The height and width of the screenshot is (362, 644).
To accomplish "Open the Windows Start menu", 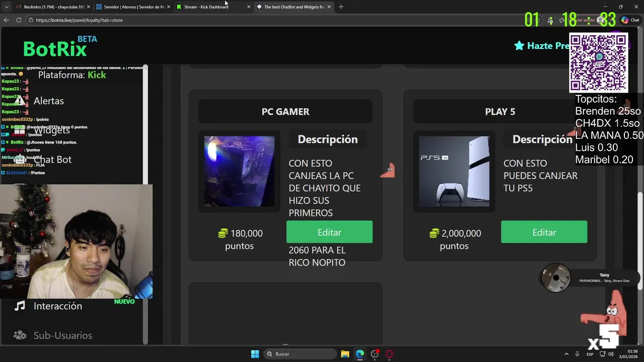I will pyautogui.click(x=255, y=354).
